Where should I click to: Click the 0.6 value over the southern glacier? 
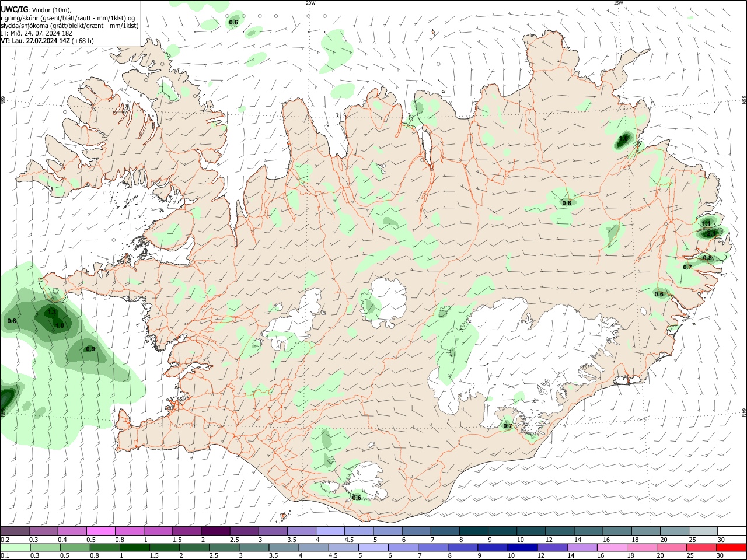coord(357,498)
